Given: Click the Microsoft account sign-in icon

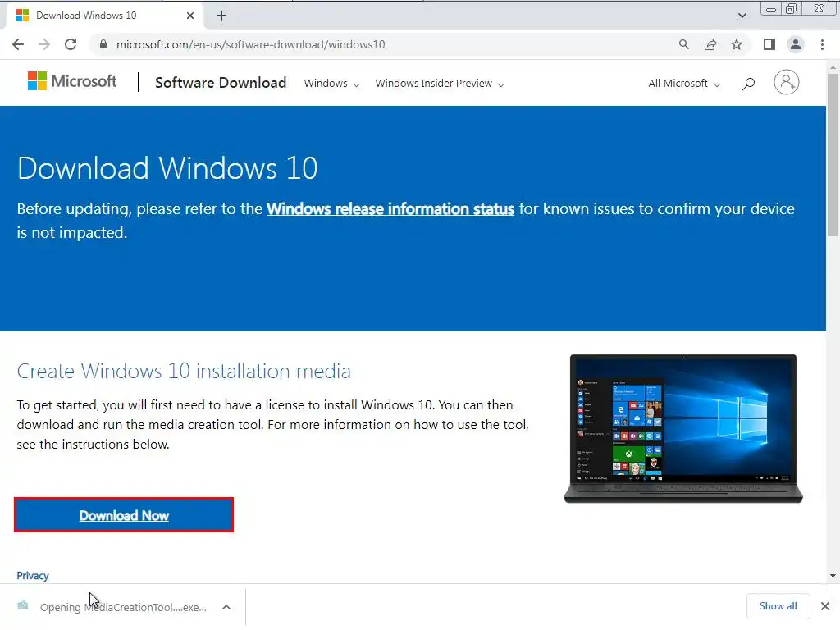Looking at the screenshot, I should [x=787, y=83].
